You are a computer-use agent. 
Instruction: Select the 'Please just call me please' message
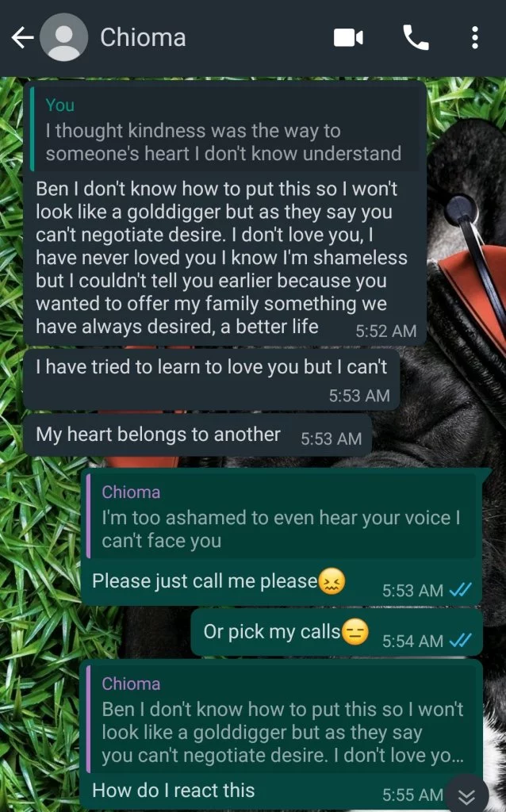[x=282, y=581]
